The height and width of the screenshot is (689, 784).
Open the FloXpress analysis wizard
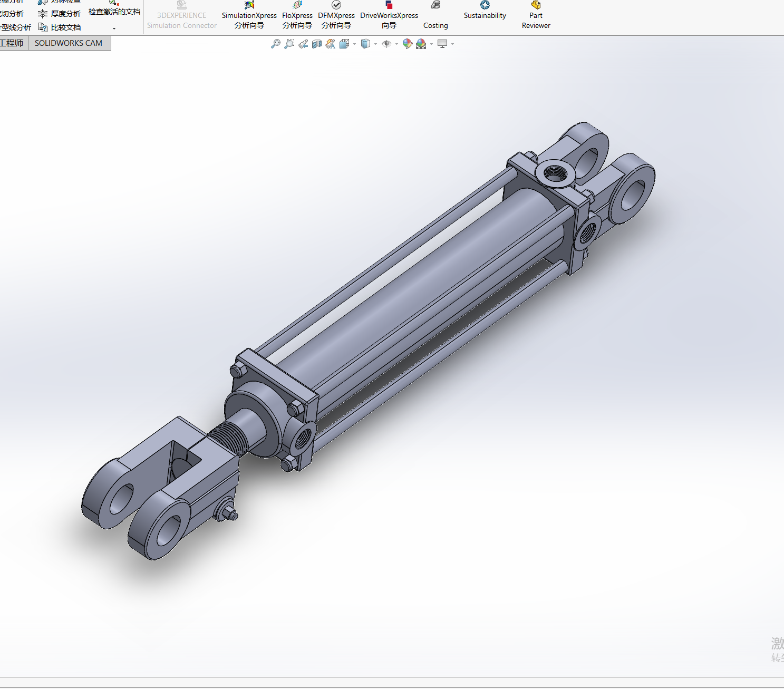297,15
